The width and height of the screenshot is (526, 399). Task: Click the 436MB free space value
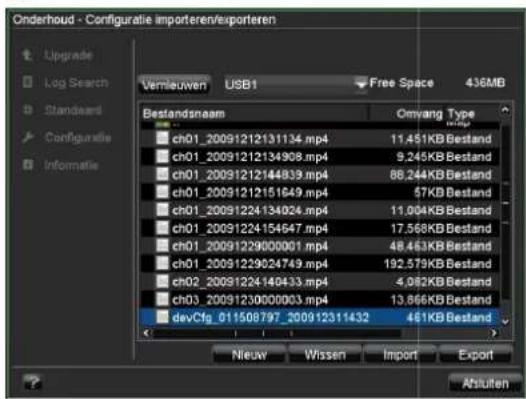click(485, 83)
